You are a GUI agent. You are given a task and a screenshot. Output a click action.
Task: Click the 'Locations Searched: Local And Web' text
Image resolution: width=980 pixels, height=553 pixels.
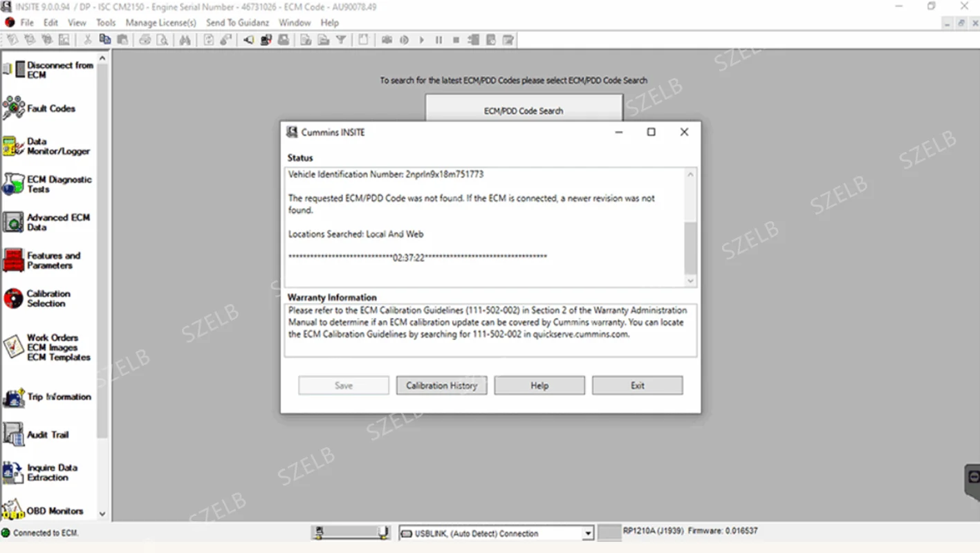click(x=356, y=234)
